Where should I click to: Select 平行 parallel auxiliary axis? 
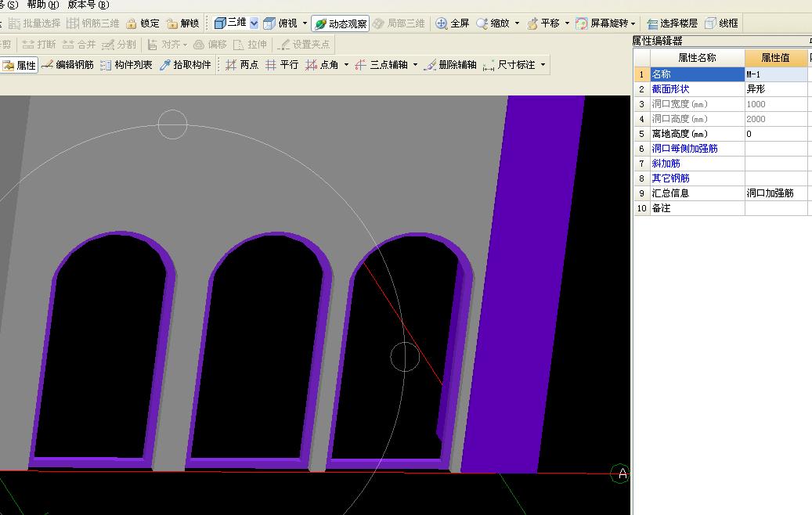[x=282, y=65]
